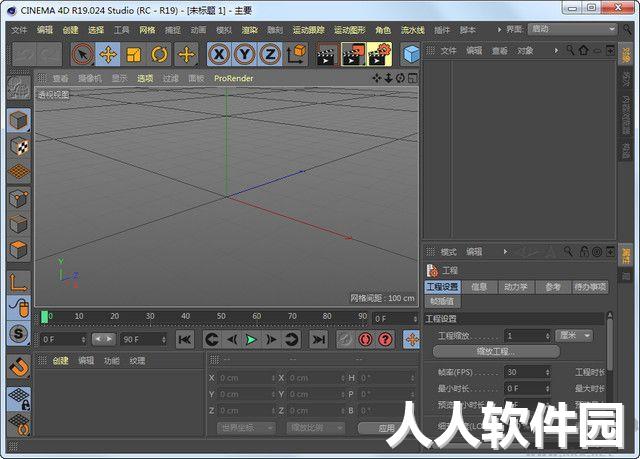Open the 厘米 units dropdown
Screen dimensions: 640x459
point(574,336)
